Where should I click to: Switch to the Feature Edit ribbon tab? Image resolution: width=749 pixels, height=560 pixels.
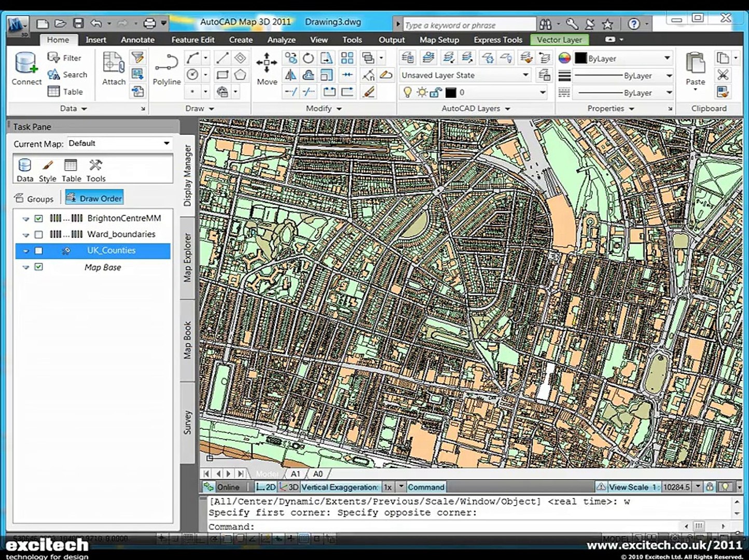[192, 40]
